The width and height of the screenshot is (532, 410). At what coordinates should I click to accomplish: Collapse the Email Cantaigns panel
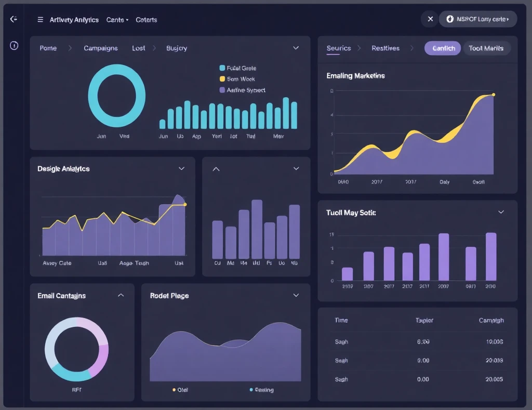click(121, 295)
